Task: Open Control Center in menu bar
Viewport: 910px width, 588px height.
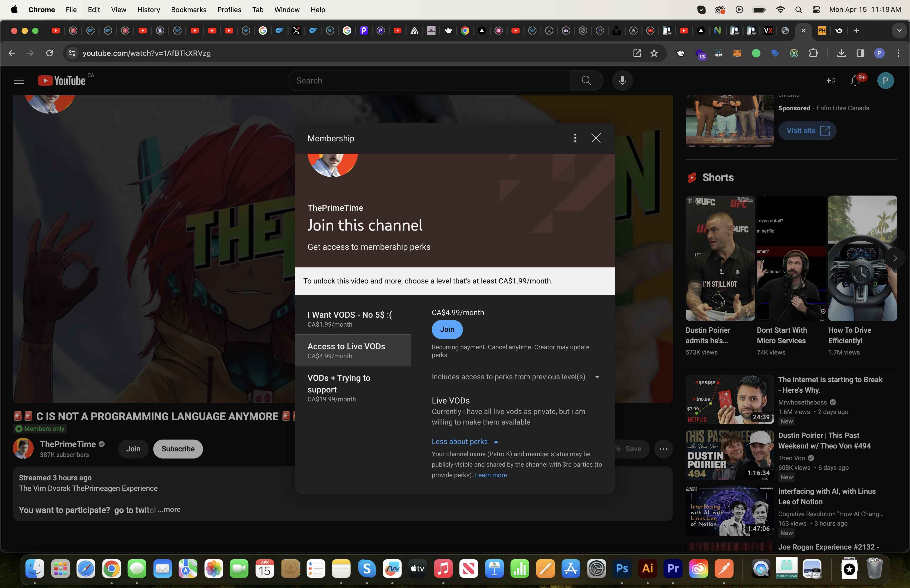Action: pyautogui.click(x=817, y=9)
